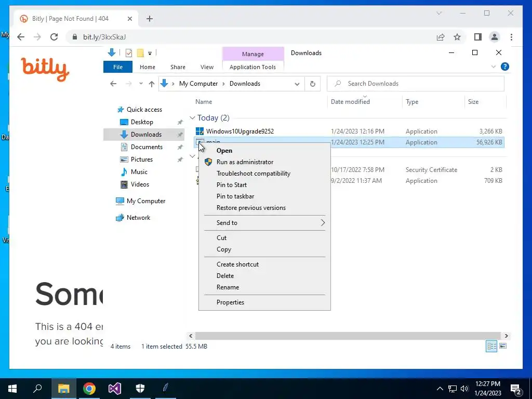Screen dimensions: 532x399
Task: Select Pictures in navigation pane
Action: click(x=141, y=159)
